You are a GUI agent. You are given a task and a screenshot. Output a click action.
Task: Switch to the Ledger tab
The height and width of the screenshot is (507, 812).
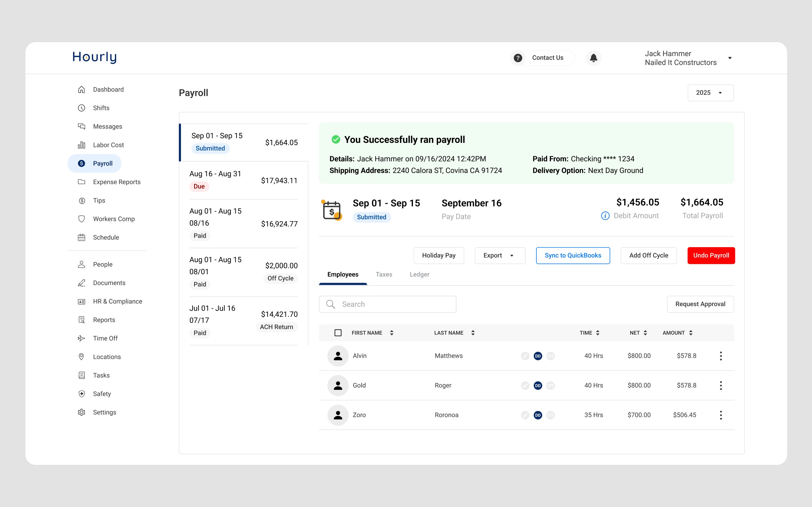[x=419, y=274]
